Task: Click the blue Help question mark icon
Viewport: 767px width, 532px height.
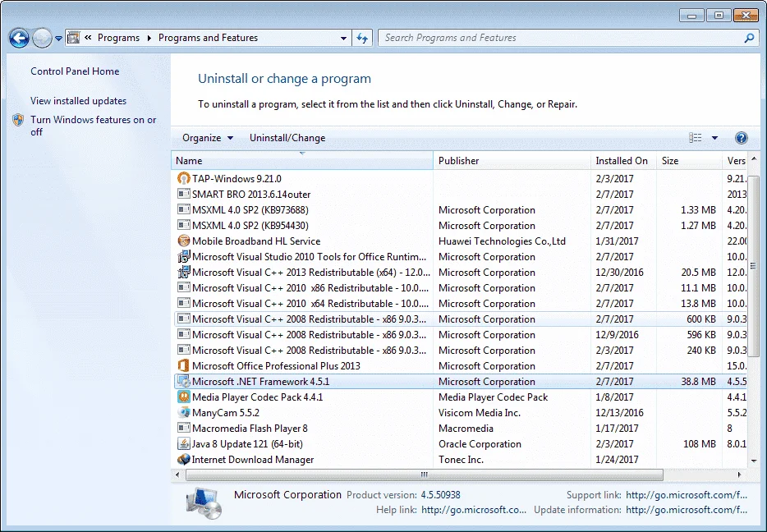Action: tap(741, 138)
